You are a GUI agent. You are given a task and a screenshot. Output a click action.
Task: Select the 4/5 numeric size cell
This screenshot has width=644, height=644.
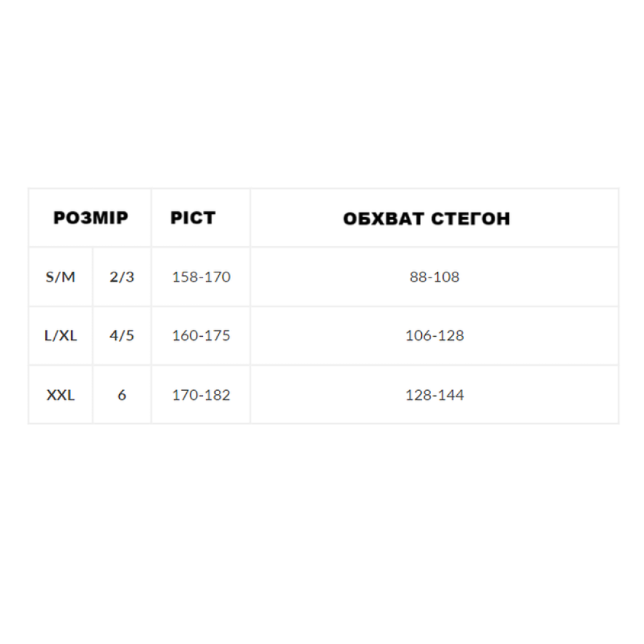tap(122, 336)
